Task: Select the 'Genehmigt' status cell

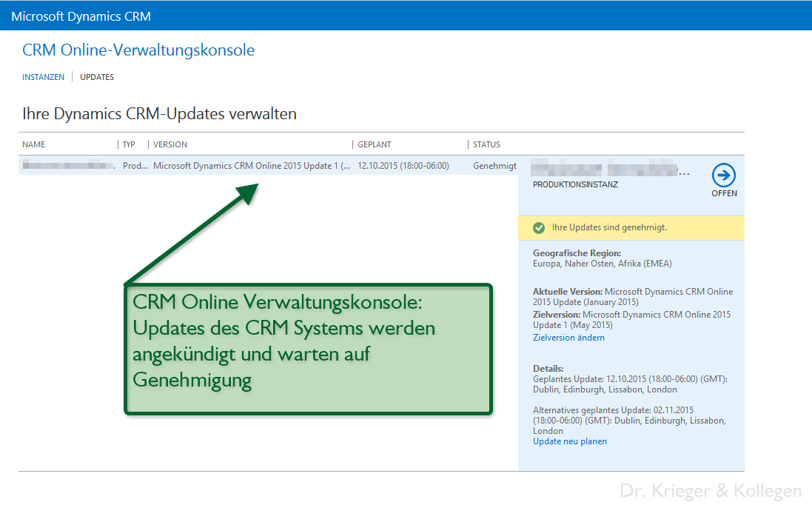Action: (x=494, y=166)
